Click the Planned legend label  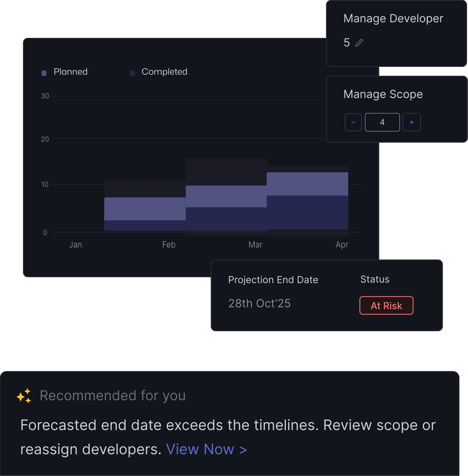tap(71, 72)
